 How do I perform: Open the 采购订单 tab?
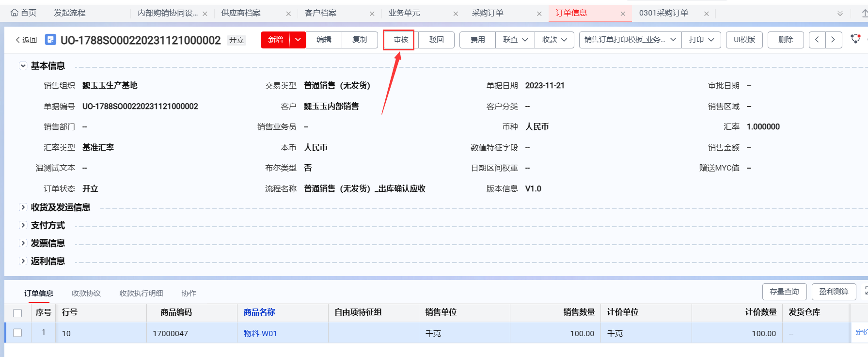click(x=488, y=13)
